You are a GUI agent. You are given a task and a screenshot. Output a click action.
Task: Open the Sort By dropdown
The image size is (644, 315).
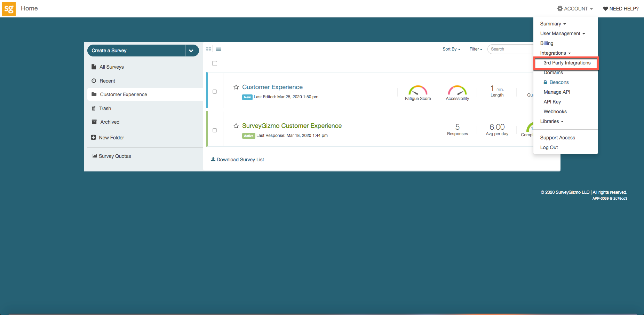[452, 49]
